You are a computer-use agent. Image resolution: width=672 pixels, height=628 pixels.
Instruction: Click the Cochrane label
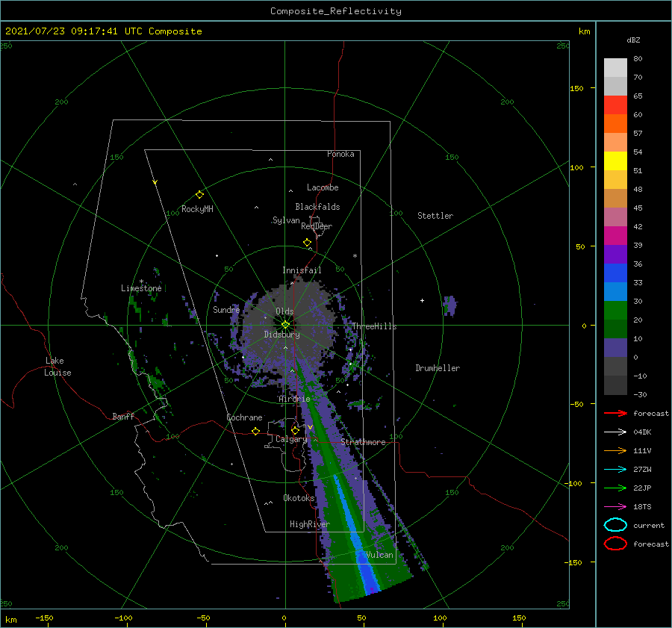(244, 417)
